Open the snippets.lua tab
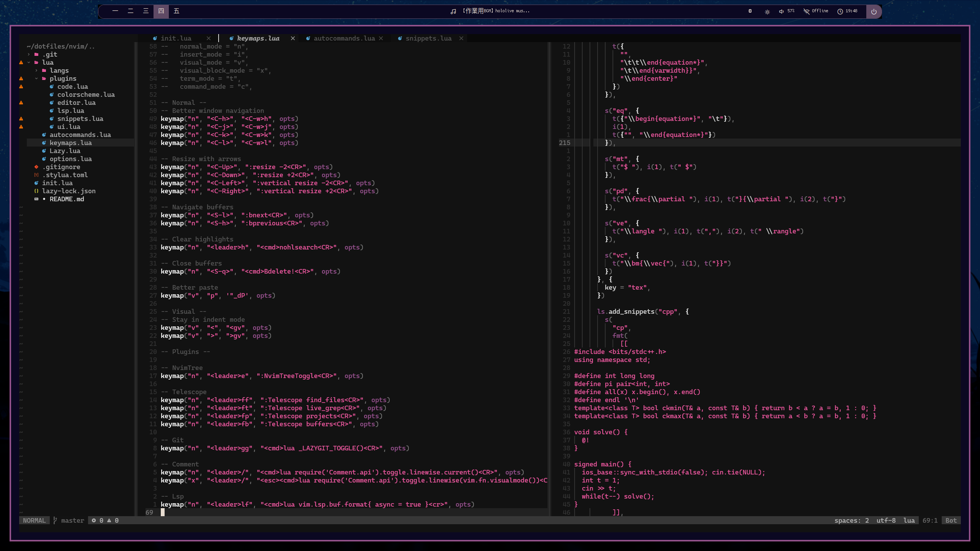The height and width of the screenshot is (551, 980). click(429, 38)
